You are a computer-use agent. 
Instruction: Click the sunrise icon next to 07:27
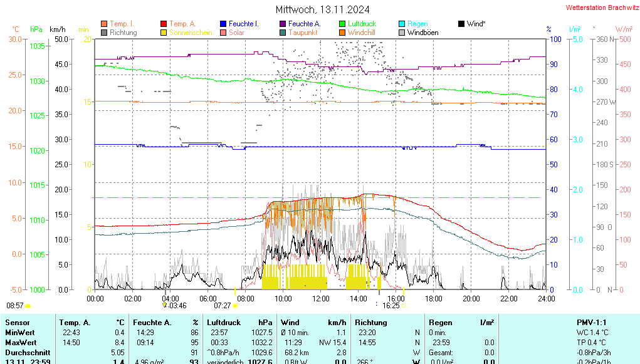(x=236, y=306)
